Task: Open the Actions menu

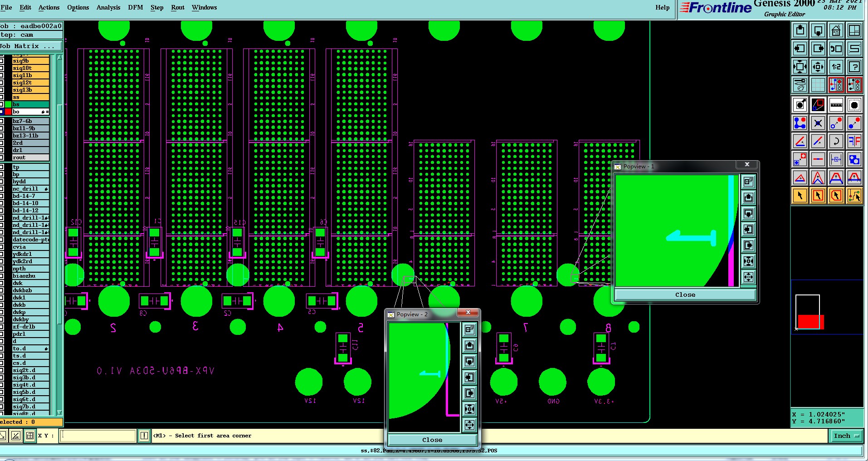Action: click(x=49, y=8)
